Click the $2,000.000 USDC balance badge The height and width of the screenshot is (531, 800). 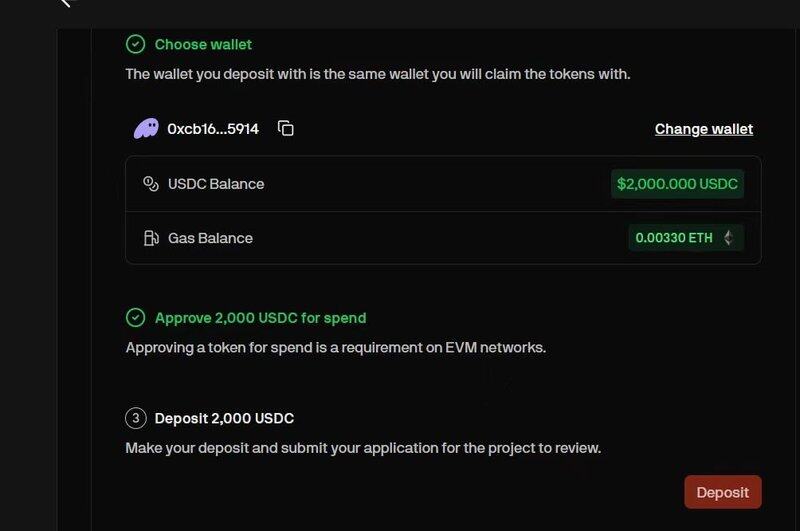click(x=677, y=184)
